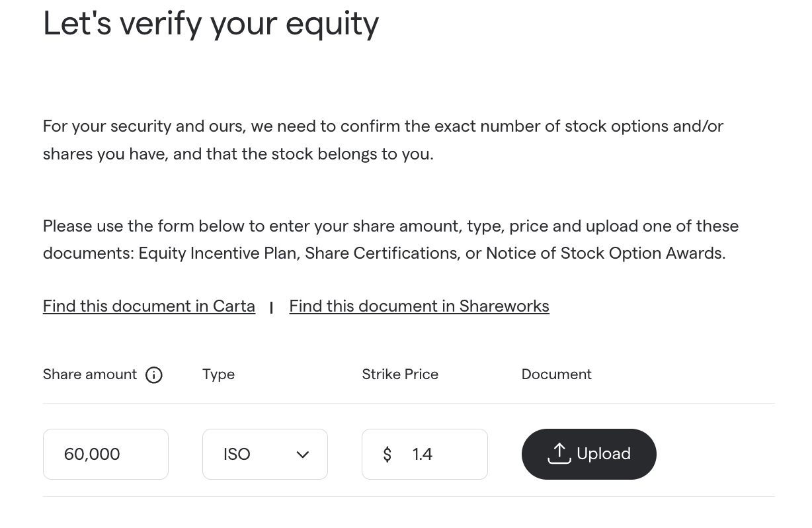Click the vertical divider between the two links

tap(272, 308)
